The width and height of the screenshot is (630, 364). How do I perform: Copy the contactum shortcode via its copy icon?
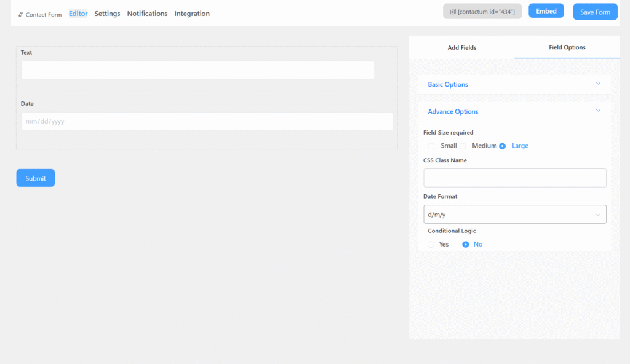pos(453,12)
